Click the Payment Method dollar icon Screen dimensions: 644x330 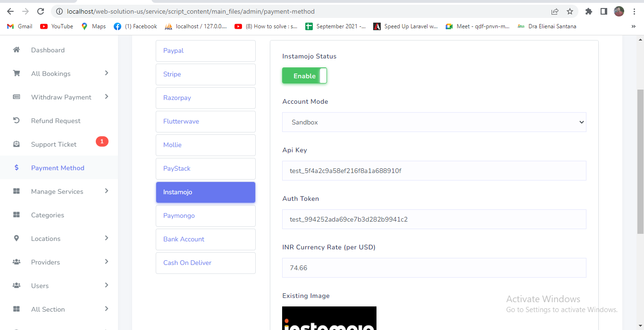coord(17,168)
